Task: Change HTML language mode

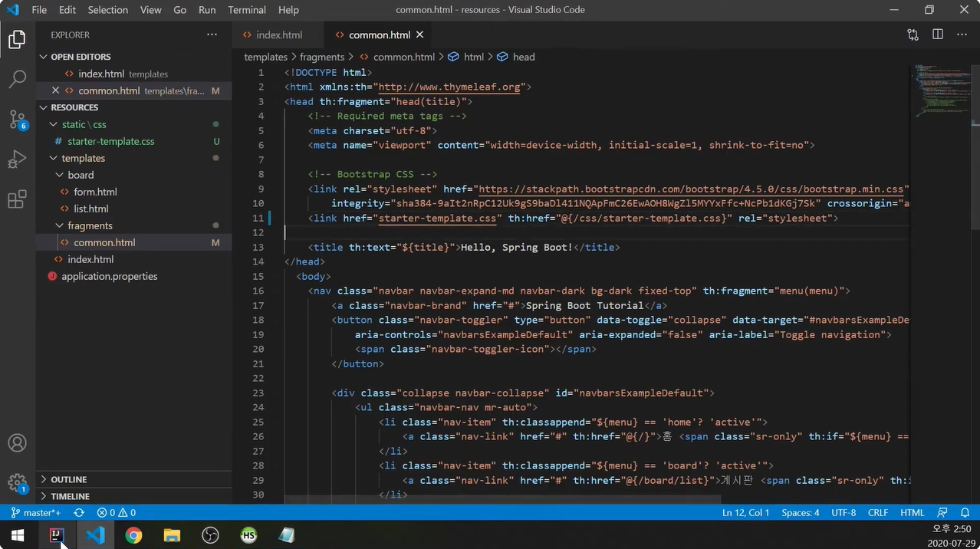Action: tap(912, 512)
